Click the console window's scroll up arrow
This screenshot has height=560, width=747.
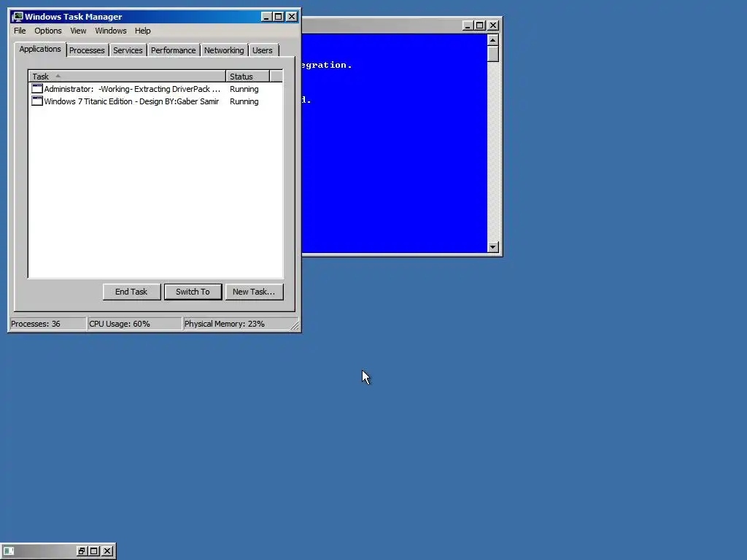coord(492,39)
